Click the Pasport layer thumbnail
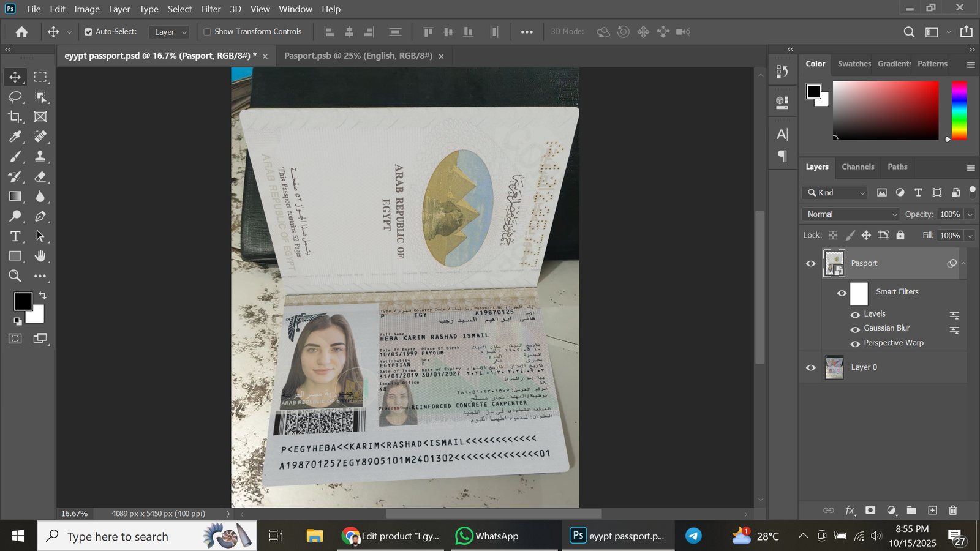The width and height of the screenshot is (980, 551). 834,263
